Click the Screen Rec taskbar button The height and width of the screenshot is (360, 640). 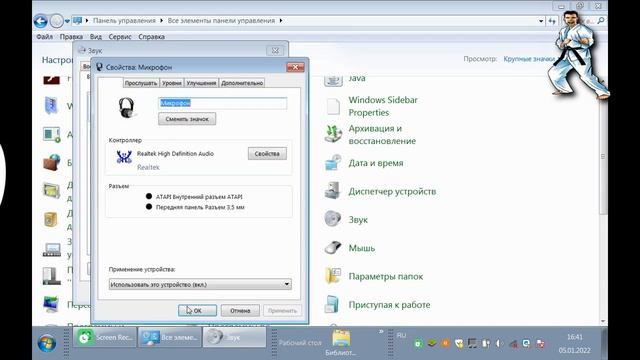click(x=105, y=338)
